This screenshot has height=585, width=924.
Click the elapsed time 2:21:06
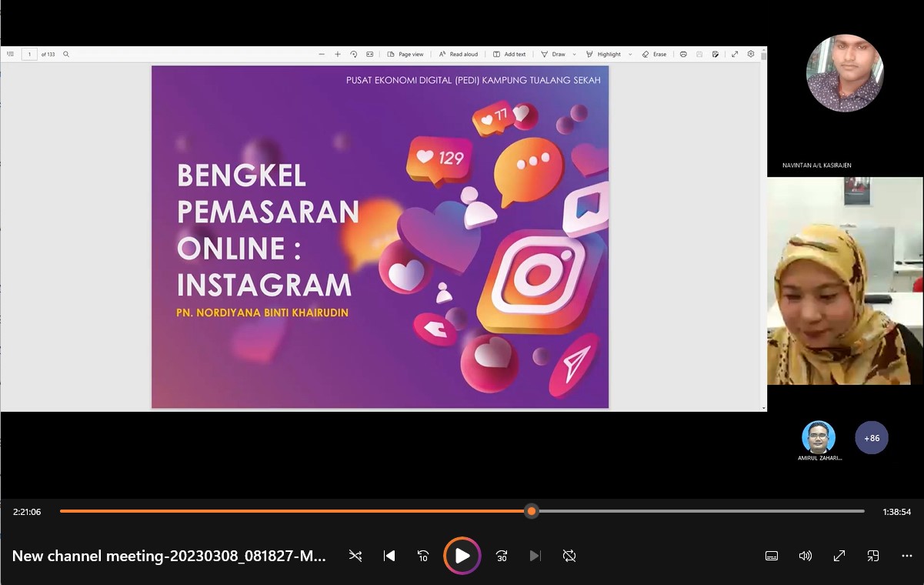(x=27, y=512)
